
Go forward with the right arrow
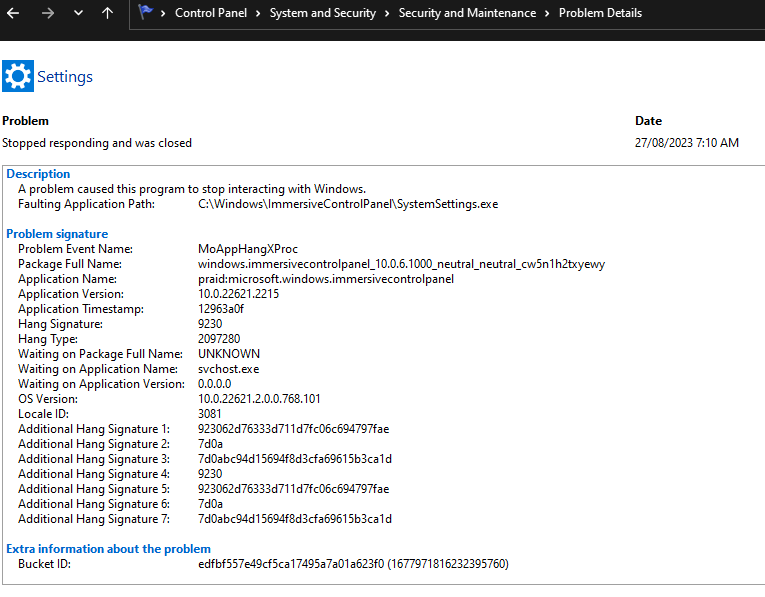pyautogui.click(x=48, y=13)
